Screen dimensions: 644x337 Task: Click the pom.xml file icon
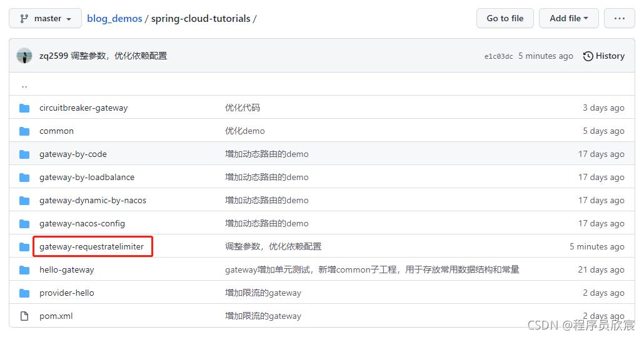click(x=24, y=316)
